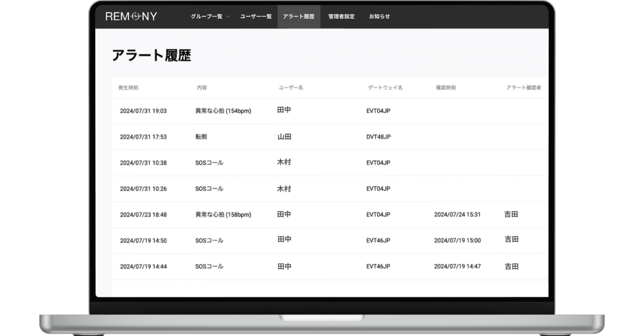Screen dimensions: 644x336
Task: Click SOSコール in the 14:44 row
Action: click(x=209, y=266)
